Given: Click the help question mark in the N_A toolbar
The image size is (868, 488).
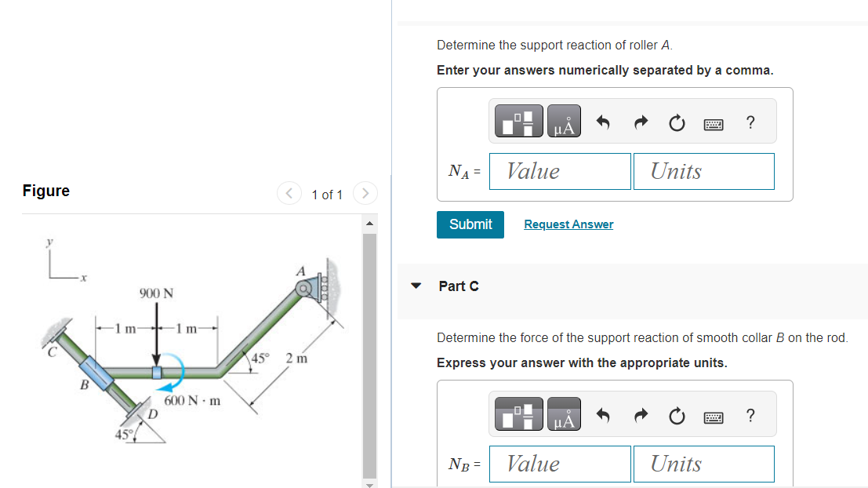Looking at the screenshot, I should (x=750, y=122).
